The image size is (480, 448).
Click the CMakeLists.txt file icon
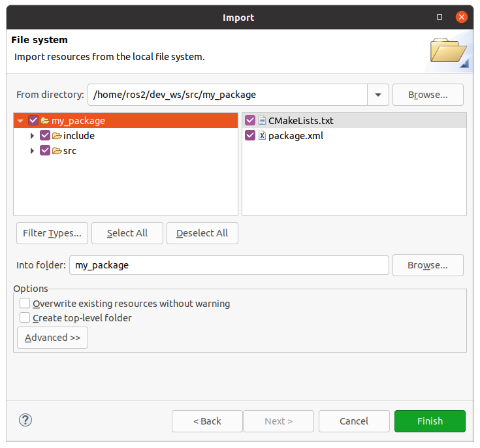click(x=262, y=121)
